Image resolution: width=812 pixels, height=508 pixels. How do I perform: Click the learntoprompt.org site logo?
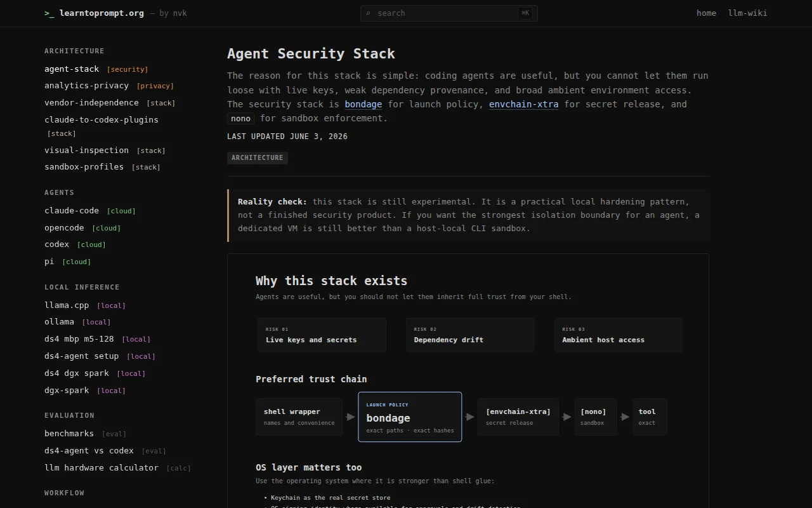[x=94, y=13]
